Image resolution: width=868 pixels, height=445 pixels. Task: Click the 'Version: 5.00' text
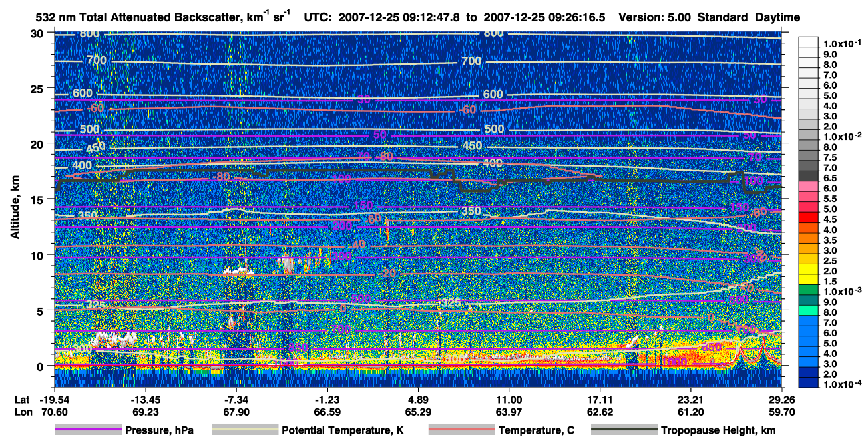pyautogui.click(x=656, y=17)
